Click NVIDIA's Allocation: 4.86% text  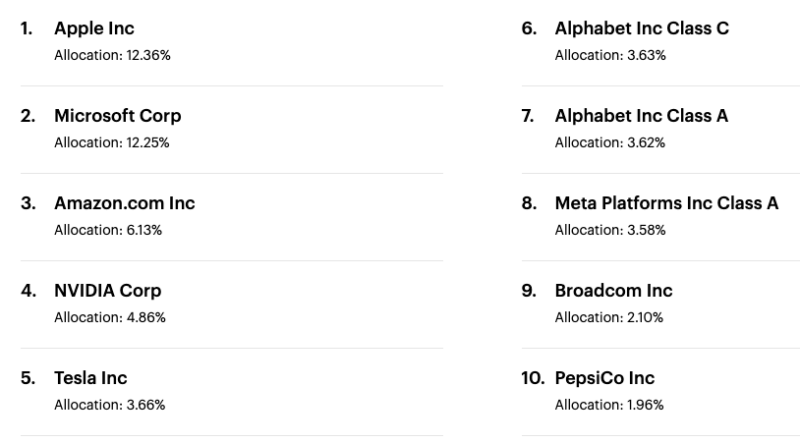(110, 317)
